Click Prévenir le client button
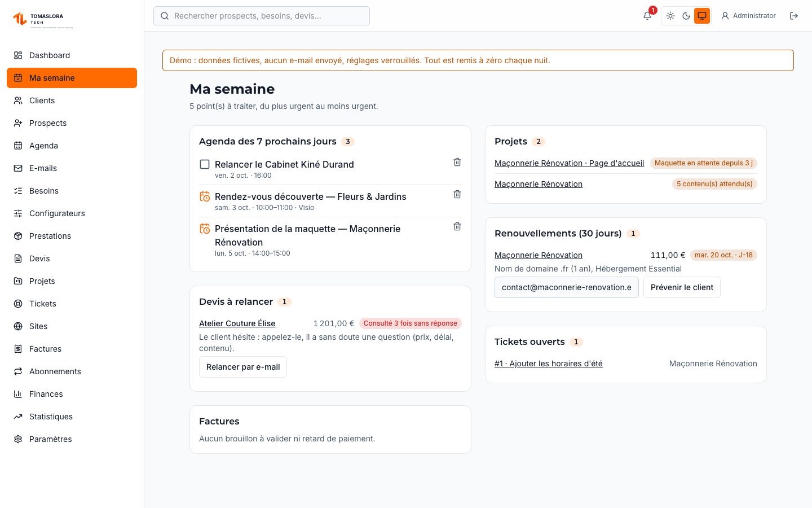This screenshot has width=812, height=508. 682,287
